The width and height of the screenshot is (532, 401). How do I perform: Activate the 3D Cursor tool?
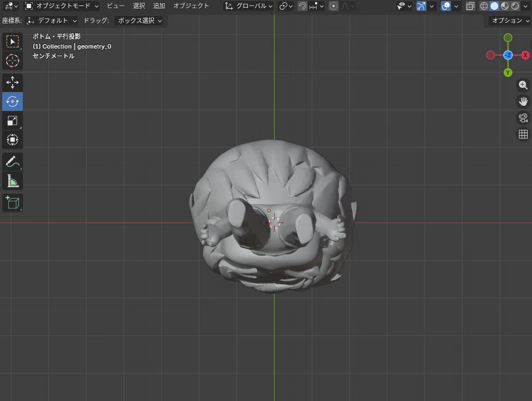click(13, 61)
